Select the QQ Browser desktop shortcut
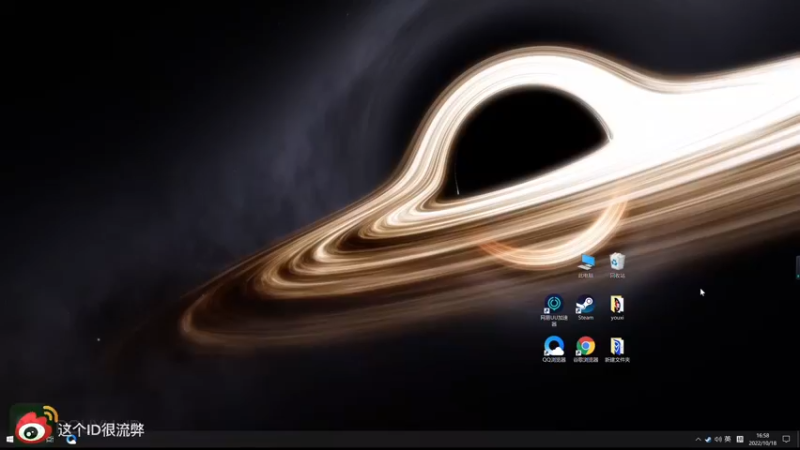 pyautogui.click(x=554, y=349)
